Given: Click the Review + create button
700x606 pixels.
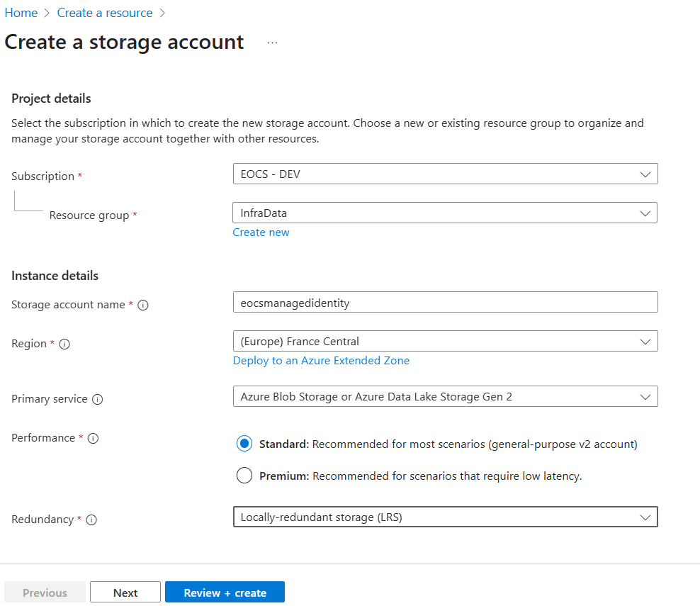Looking at the screenshot, I should (x=225, y=592).
